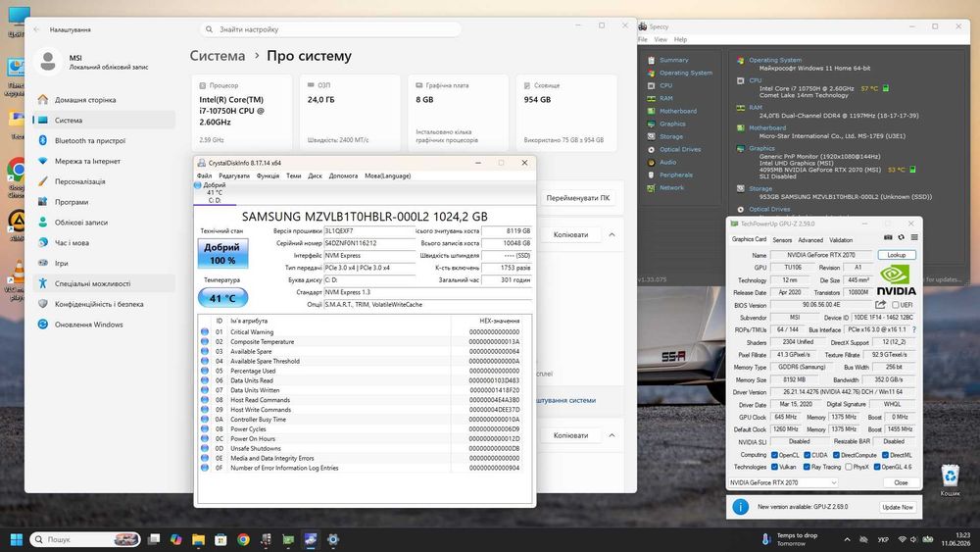Open Chrome from the taskbar
Viewport: 980px width, 552px height.
click(x=243, y=539)
